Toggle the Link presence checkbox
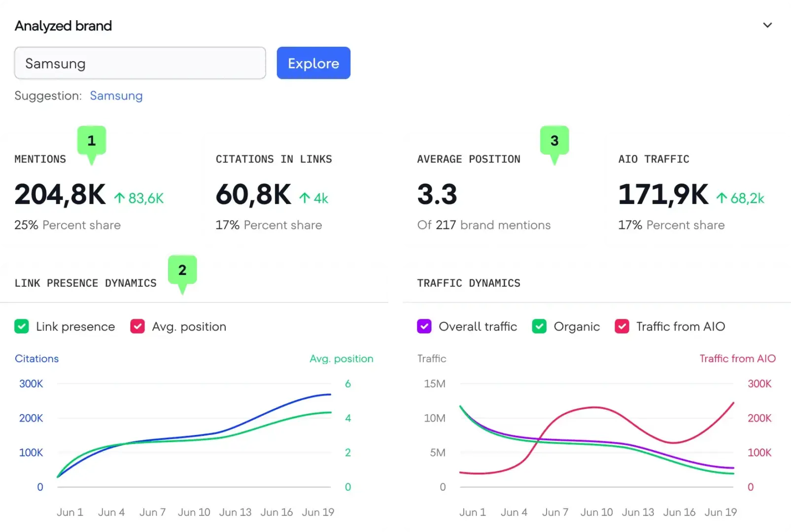Viewport: 791px width, 532px height. point(22,326)
